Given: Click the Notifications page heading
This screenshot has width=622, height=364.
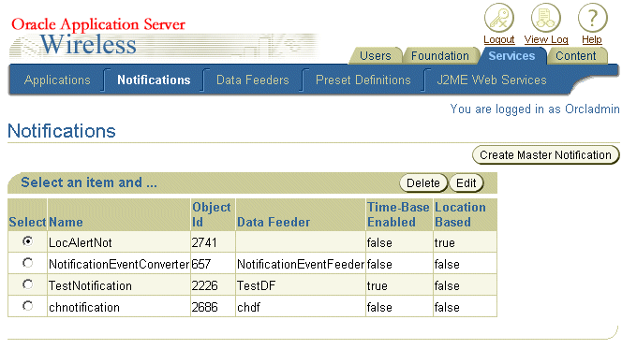Looking at the screenshot, I should tap(62, 131).
